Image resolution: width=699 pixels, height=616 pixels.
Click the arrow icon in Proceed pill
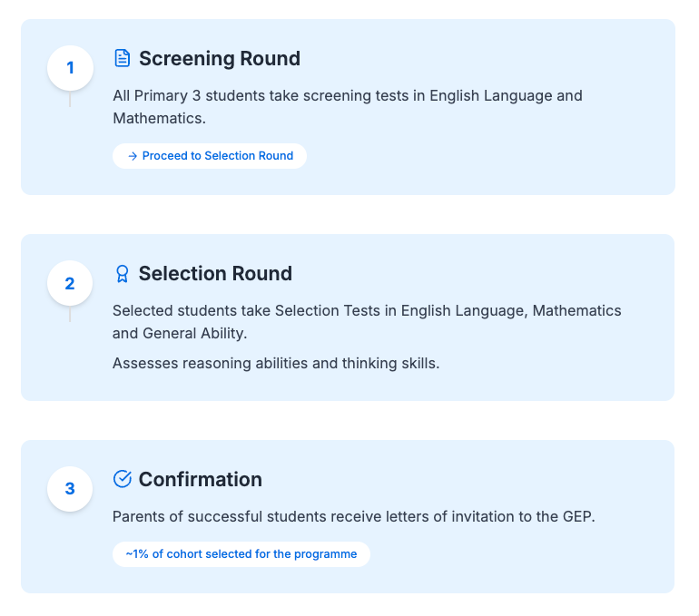133,156
